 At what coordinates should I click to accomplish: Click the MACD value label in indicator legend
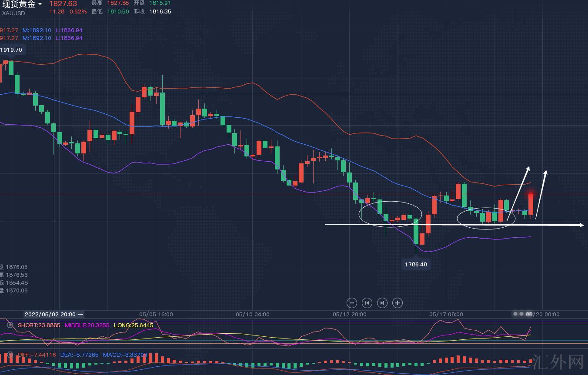point(125,355)
